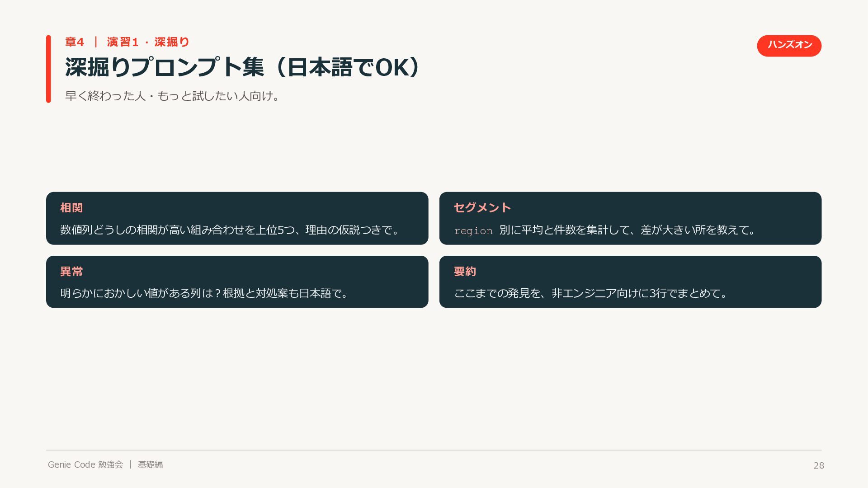This screenshot has width=868, height=488.
Task: Select the 要約 prompt card
Action: (x=630, y=282)
